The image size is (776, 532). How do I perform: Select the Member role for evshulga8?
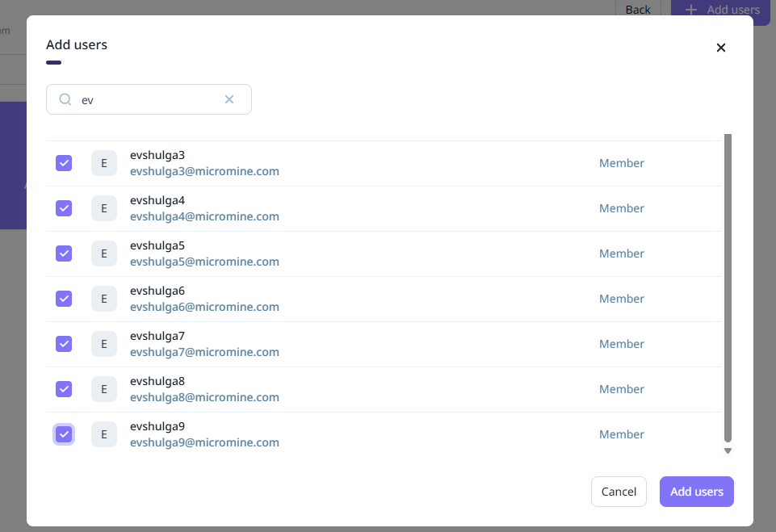[x=621, y=389]
